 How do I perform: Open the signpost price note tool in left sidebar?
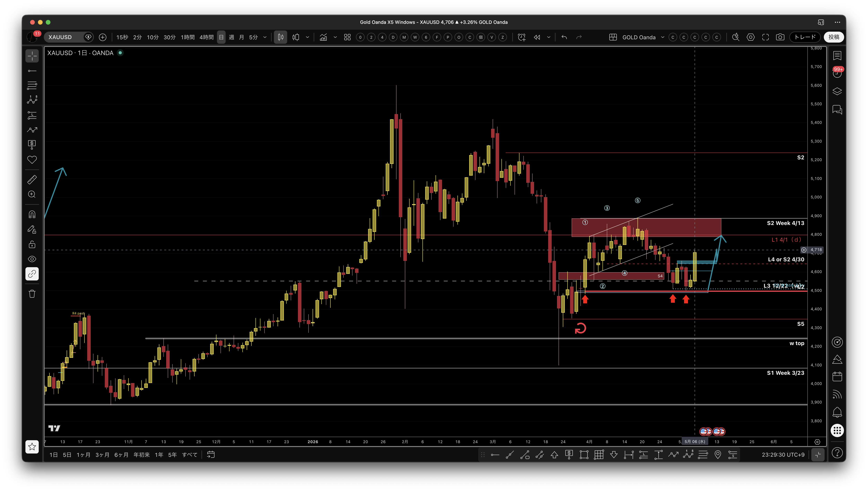pos(32,145)
